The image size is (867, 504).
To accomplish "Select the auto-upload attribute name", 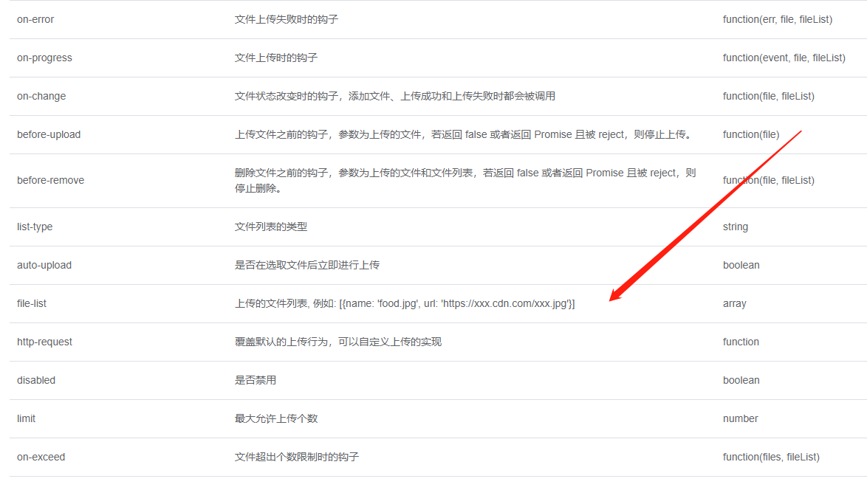I will 43,265.
